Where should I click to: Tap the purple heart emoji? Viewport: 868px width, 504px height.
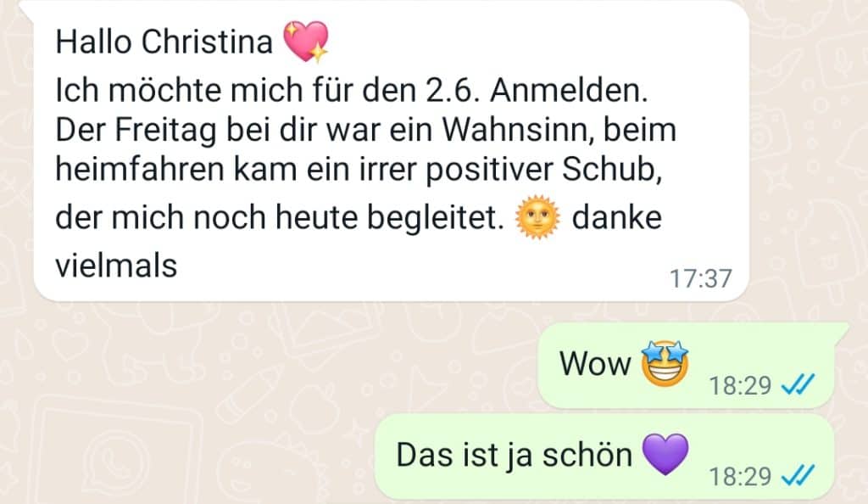665,454
